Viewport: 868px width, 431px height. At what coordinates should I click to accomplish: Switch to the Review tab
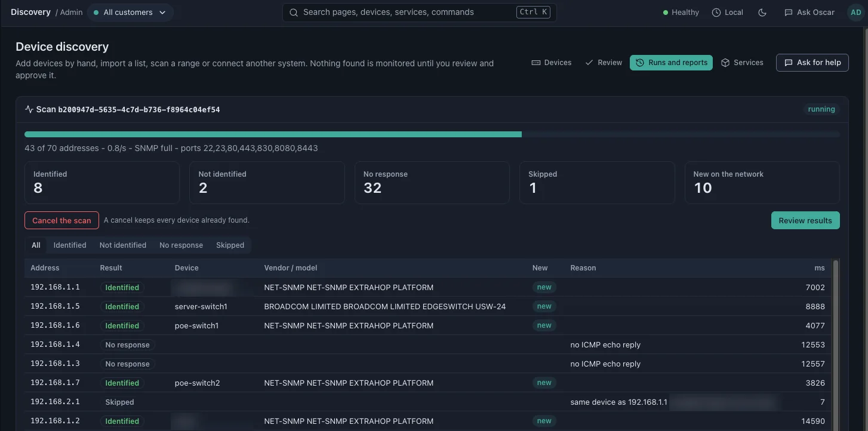(604, 63)
